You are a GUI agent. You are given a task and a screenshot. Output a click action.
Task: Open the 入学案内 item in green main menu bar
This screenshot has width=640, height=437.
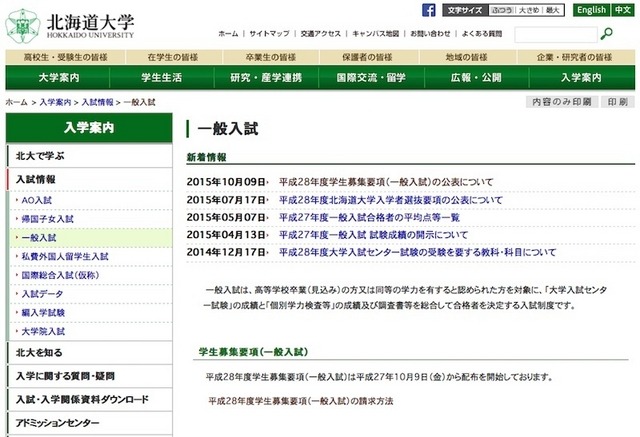[x=582, y=77]
